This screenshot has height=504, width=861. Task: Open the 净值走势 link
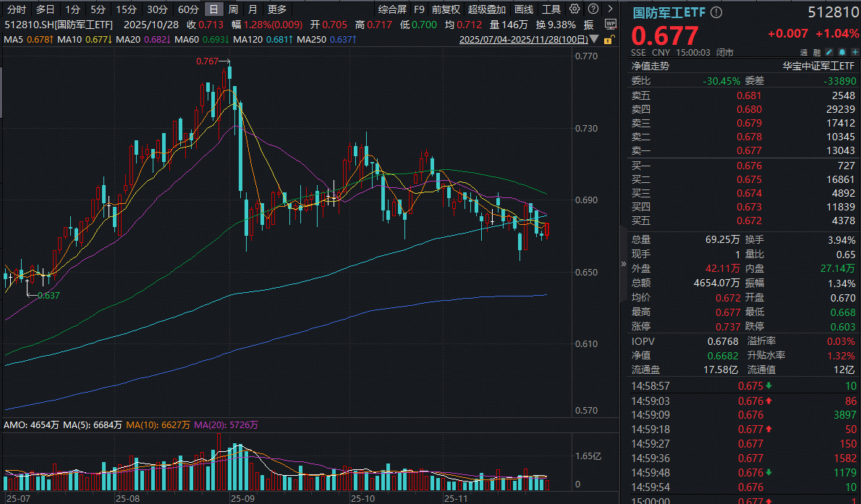click(650, 66)
